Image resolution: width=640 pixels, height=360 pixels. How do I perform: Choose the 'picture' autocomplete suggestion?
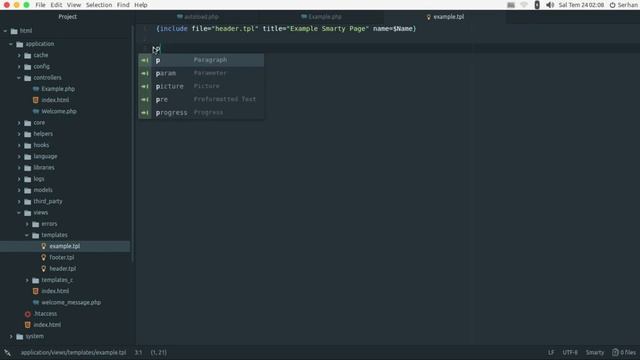click(201, 86)
